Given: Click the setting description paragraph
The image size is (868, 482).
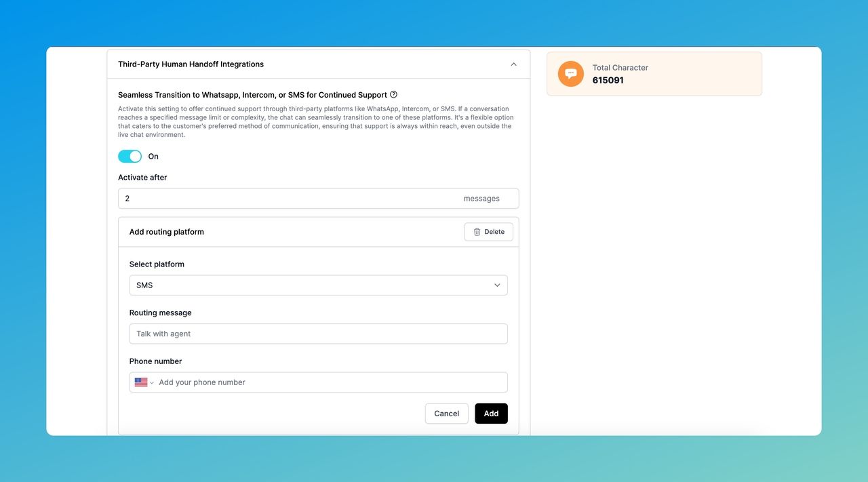Looking at the screenshot, I should 316,122.
